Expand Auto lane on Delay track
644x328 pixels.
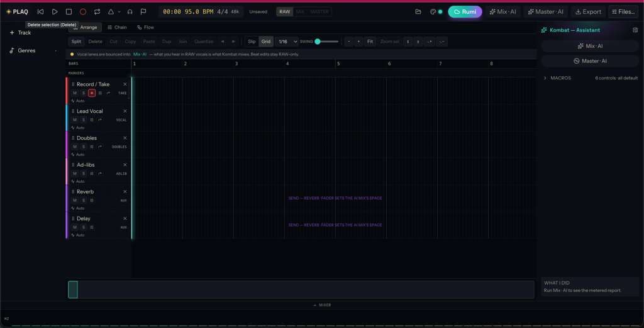[x=78, y=235]
